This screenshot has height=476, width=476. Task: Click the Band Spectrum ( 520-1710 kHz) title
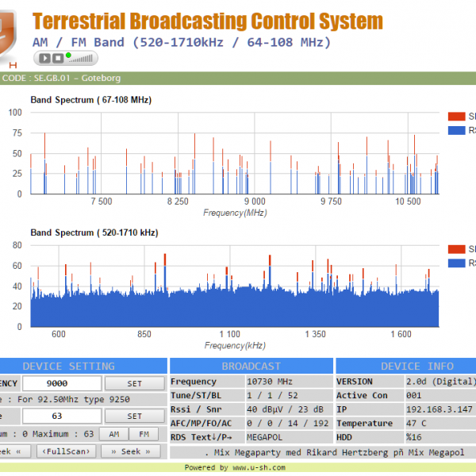point(94,232)
